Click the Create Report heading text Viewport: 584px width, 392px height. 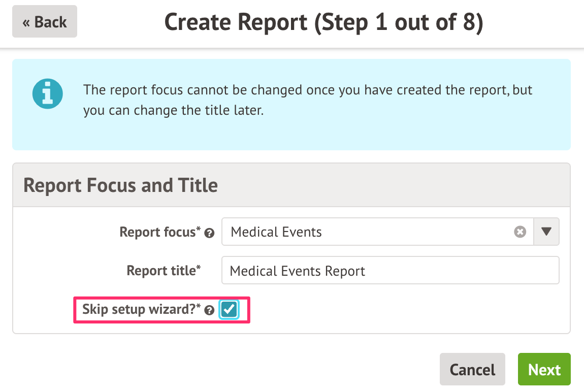tap(236, 22)
